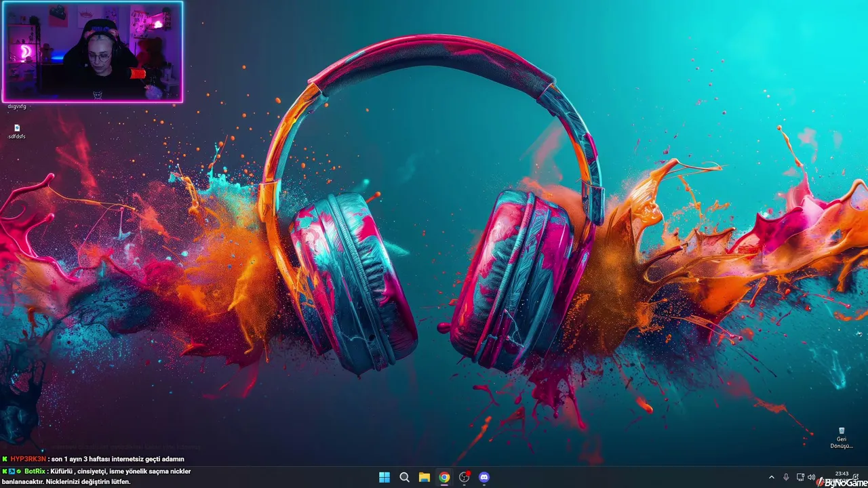Click the volume speaker tray icon
Viewport: 868px width, 488px height.
[x=812, y=477]
